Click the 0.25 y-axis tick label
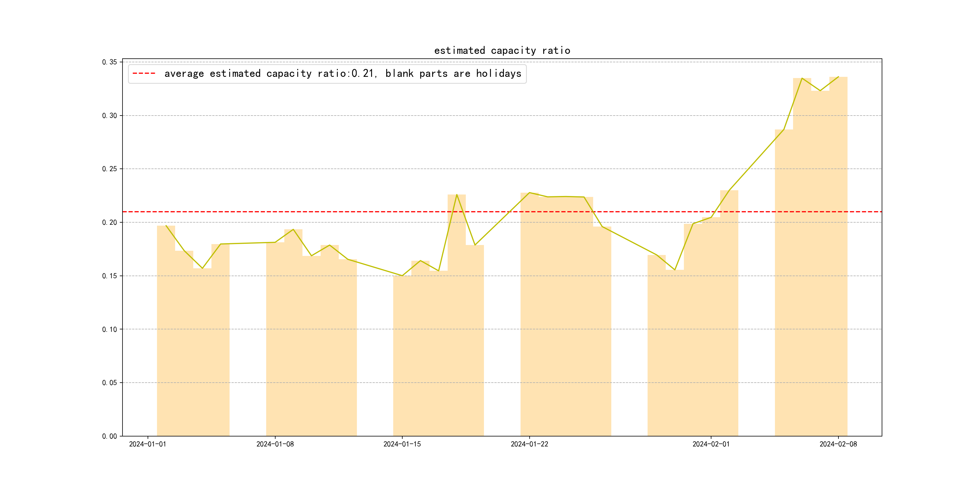980x490 pixels. click(x=109, y=169)
